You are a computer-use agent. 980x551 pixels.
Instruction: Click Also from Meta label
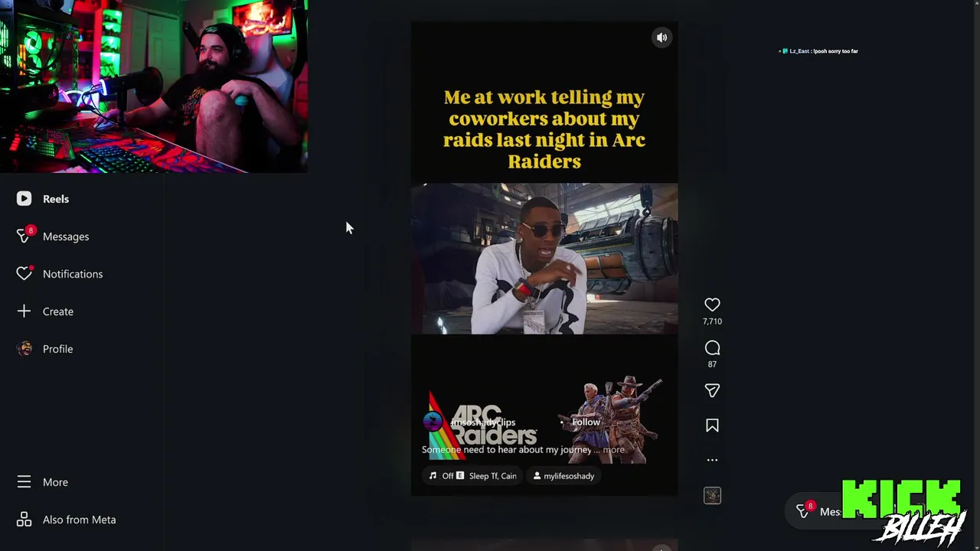[79, 520]
